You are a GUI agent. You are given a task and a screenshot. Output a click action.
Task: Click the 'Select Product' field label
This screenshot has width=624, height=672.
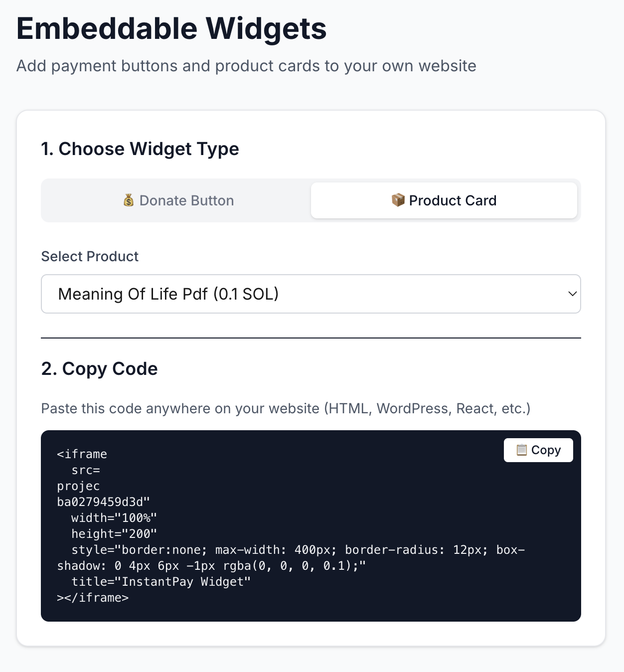[90, 256]
